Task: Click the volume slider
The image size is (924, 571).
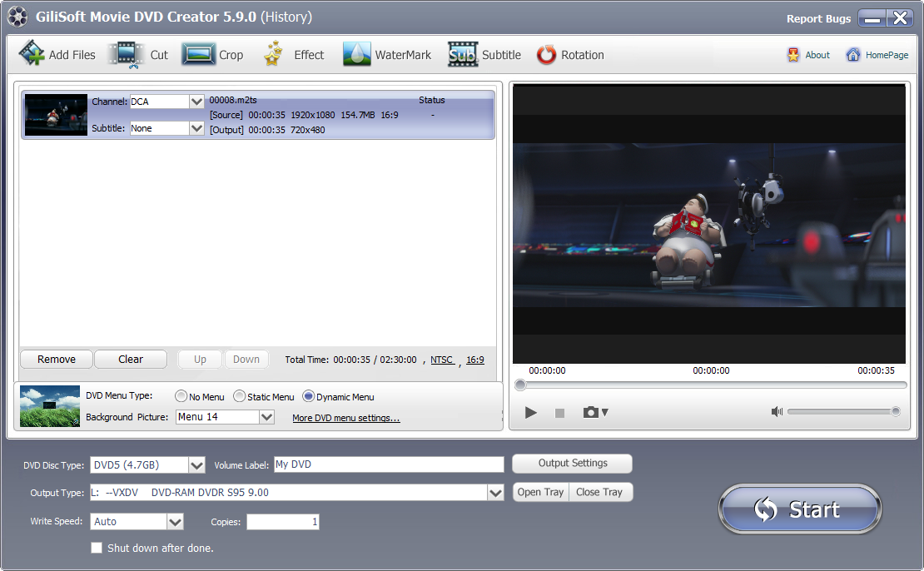Action: pos(841,411)
